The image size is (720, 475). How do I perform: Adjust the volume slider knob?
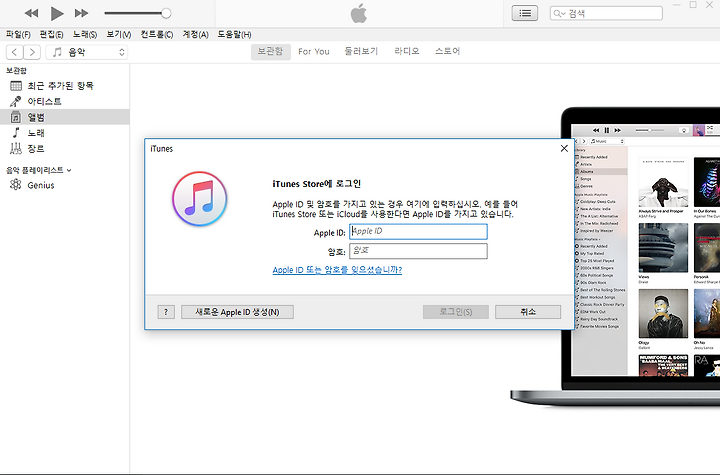166,13
